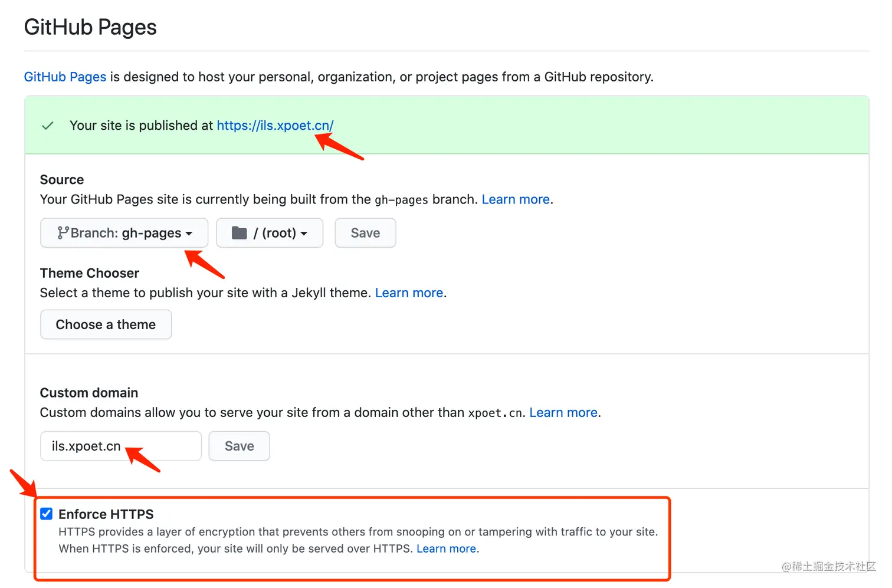This screenshot has height=588, width=892.
Task: Focus the custom domain input ils.xpoet.cn
Action: pyautogui.click(x=121, y=446)
